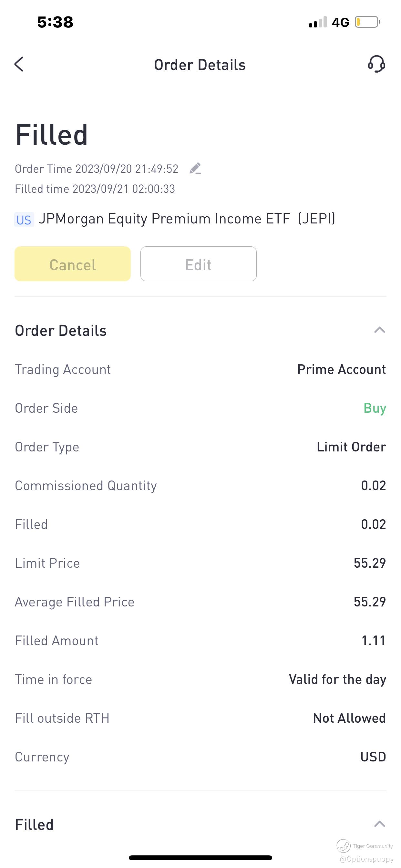Image resolution: width=401 pixels, height=868 pixels.
Task: Tap the Tiger Community watermark logo
Action: click(344, 846)
